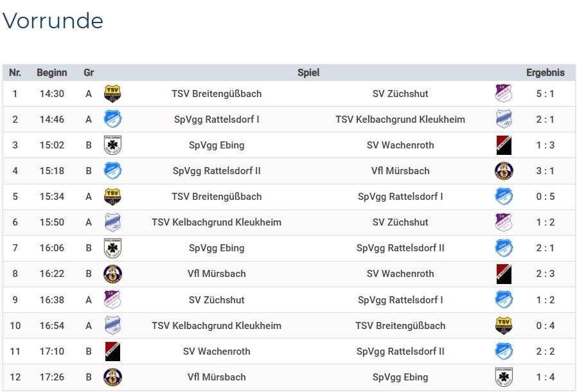Image resolution: width=577 pixels, height=392 pixels.
Task: Open TSV Breitengüßbach team name in match 1
Action: click(217, 94)
